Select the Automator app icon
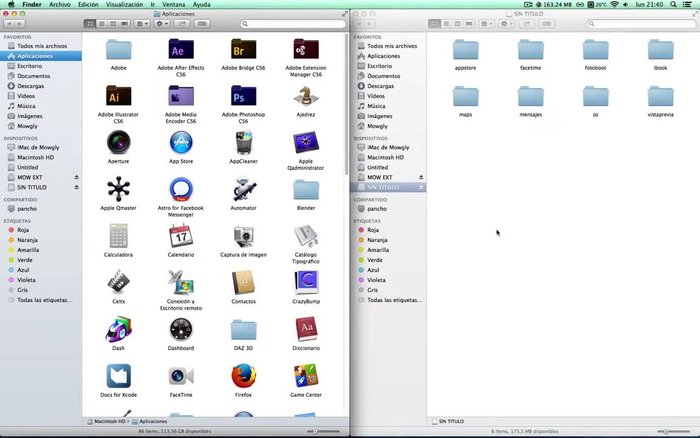 click(x=244, y=190)
